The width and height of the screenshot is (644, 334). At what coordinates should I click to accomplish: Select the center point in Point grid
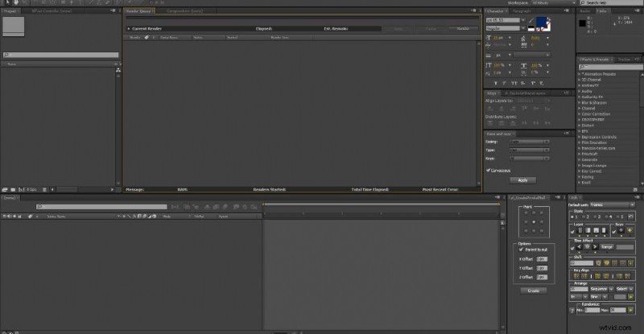click(534, 221)
